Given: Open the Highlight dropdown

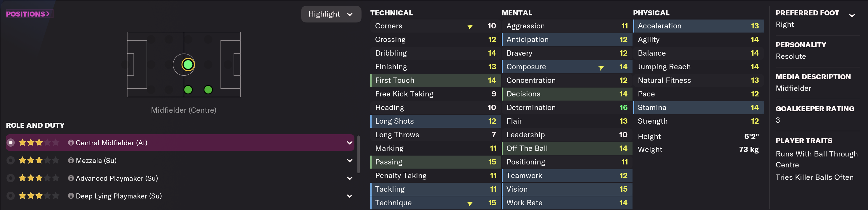Looking at the screenshot, I should point(330,14).
